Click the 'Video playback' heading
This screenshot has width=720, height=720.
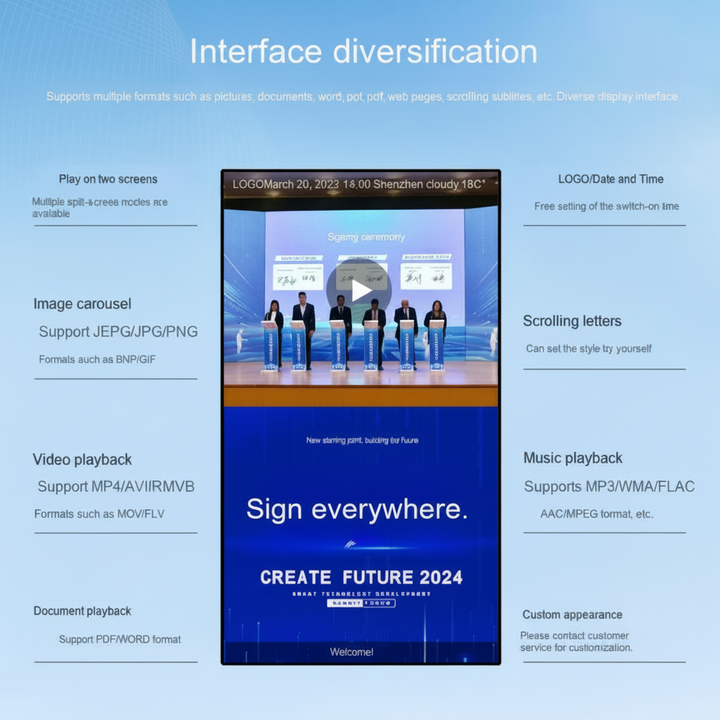[82, 460]
